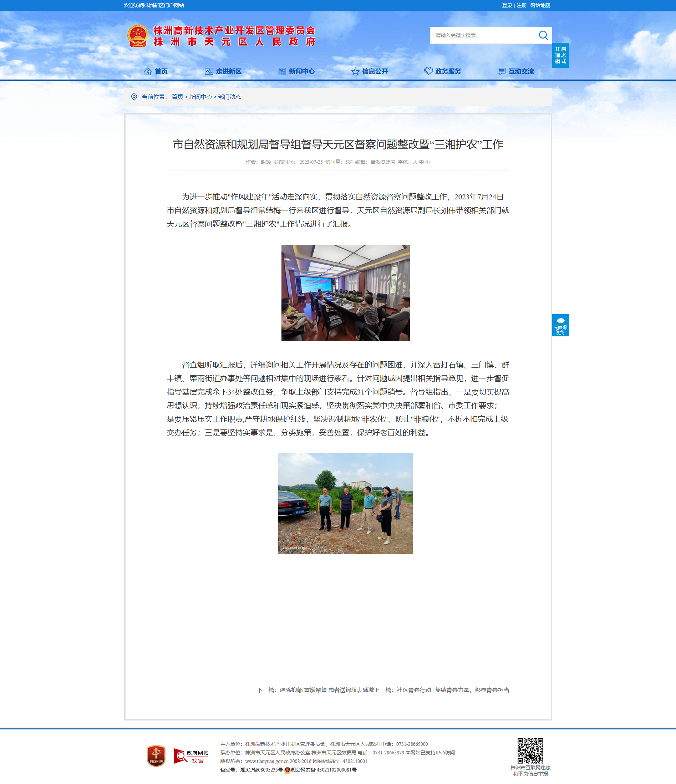Enable the 开启适老模式 elderly mode
This screenshot has width=676, height=784.
point(560,55)
